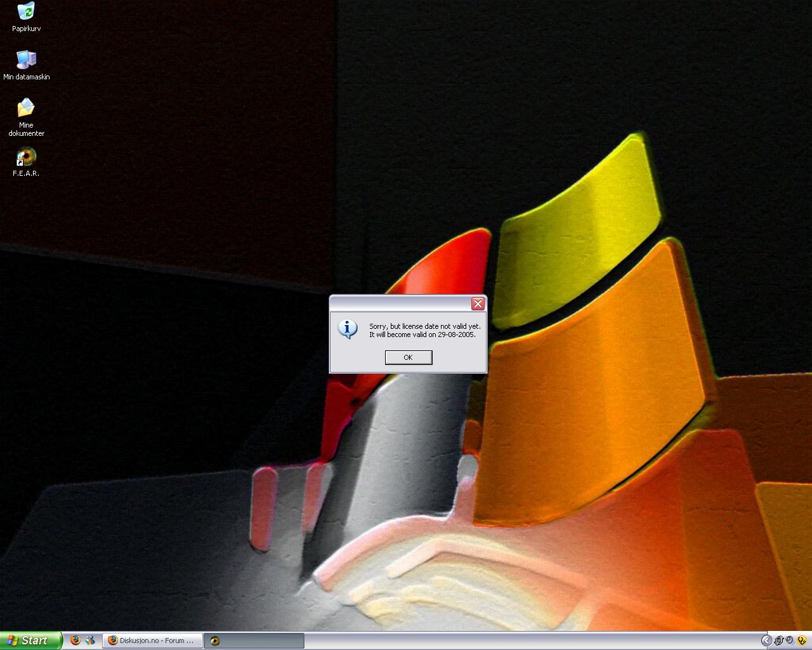Activate the F.E.A.R. eye taskbar button
Viewport: 812px width, 650px height.
[x=254, y=640]
